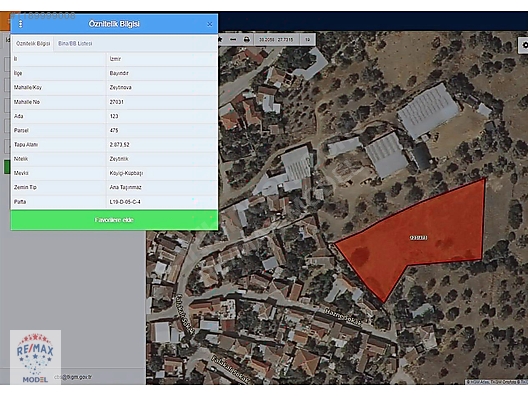
Task: Click the parcel label inside red polygon
Action: (x=419, y=238)
